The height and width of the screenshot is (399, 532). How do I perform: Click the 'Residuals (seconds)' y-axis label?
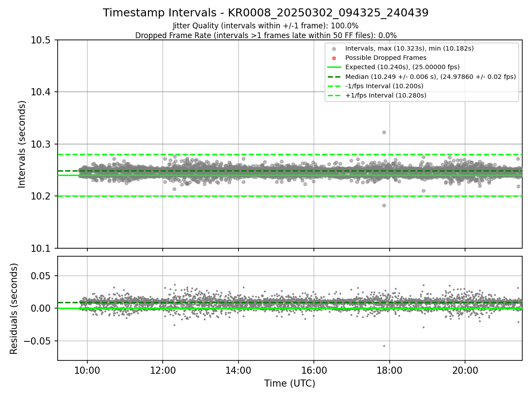(x=14, y=309)
